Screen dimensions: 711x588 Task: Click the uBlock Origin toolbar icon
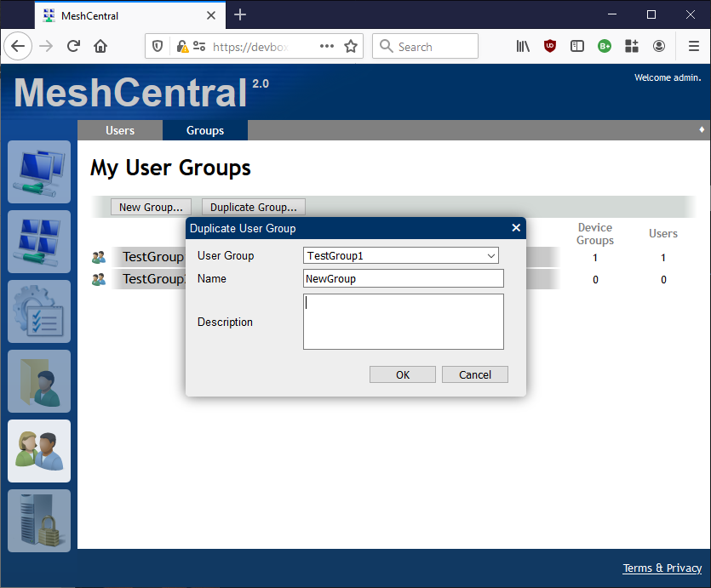click(x=550, y=46)
